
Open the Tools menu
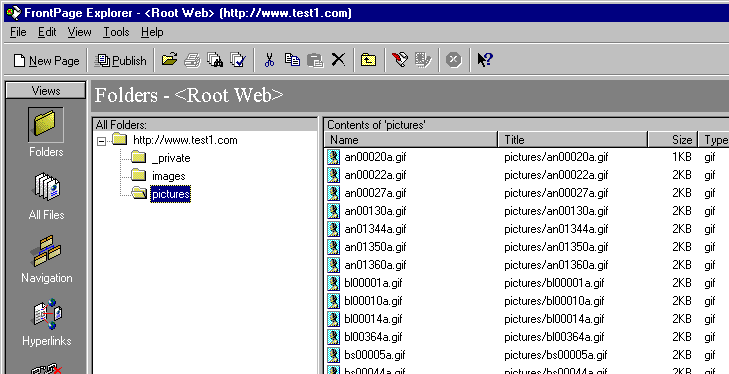pos(116,32)
